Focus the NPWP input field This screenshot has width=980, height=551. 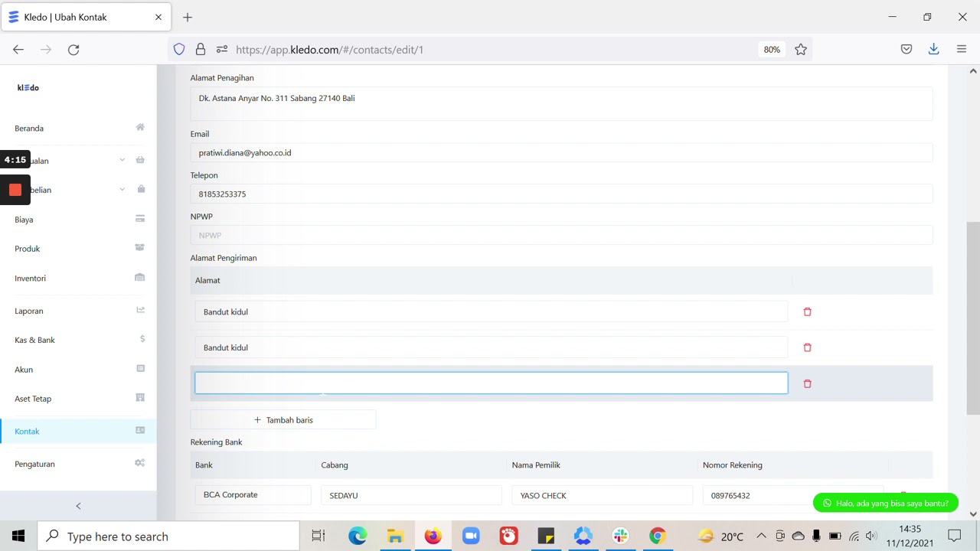coord(561,236)
